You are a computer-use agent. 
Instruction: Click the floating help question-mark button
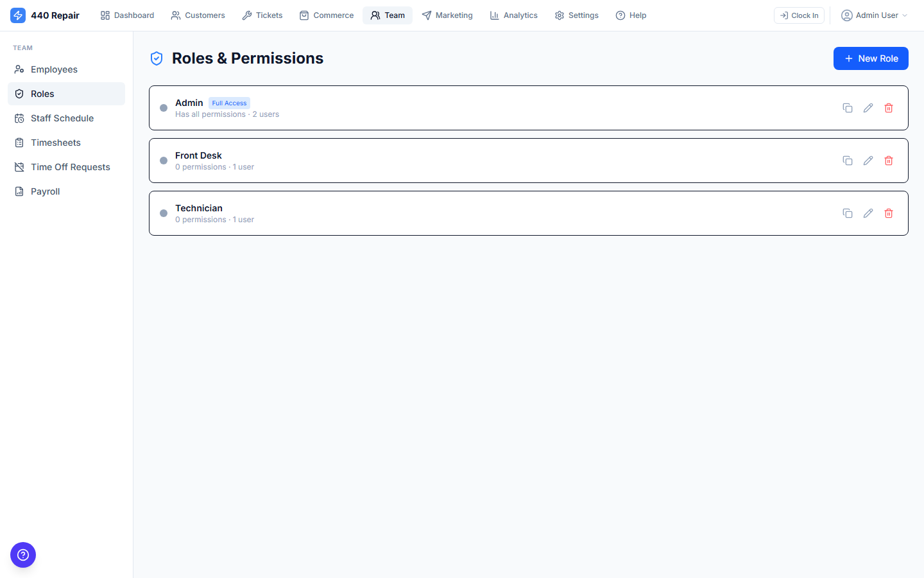pos(23,555)
